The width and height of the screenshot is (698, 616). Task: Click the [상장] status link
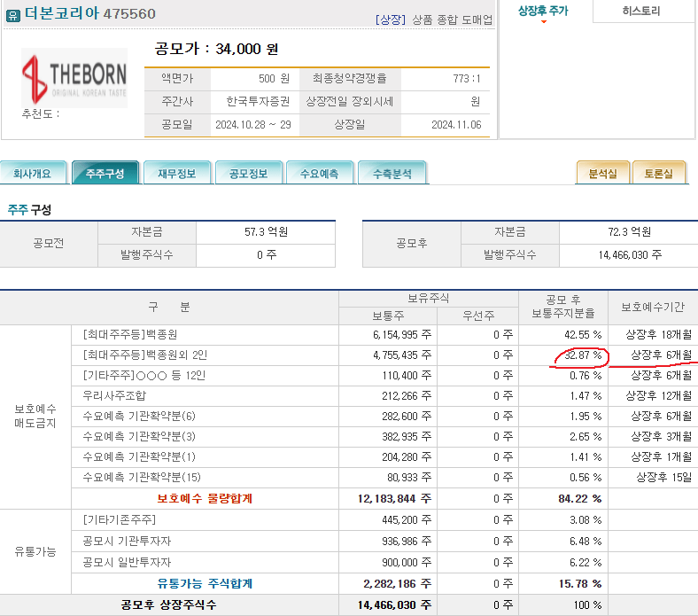tap(391, 19)
